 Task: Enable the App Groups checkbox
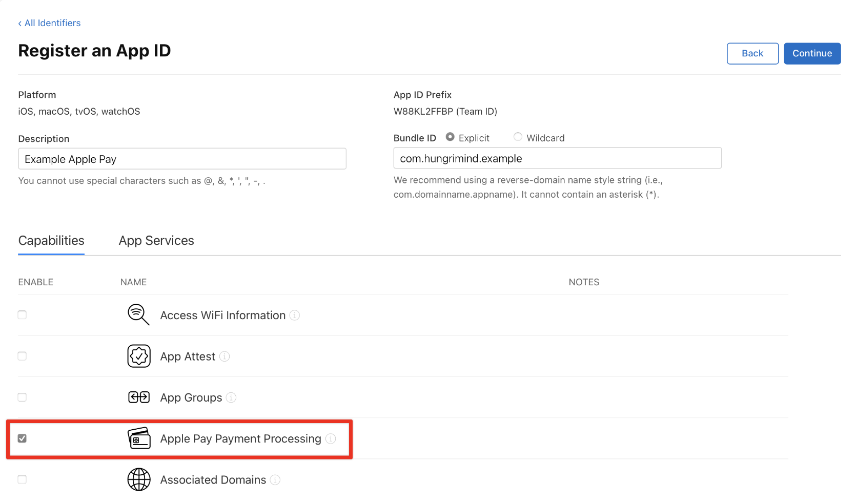[x=22, y=397]
